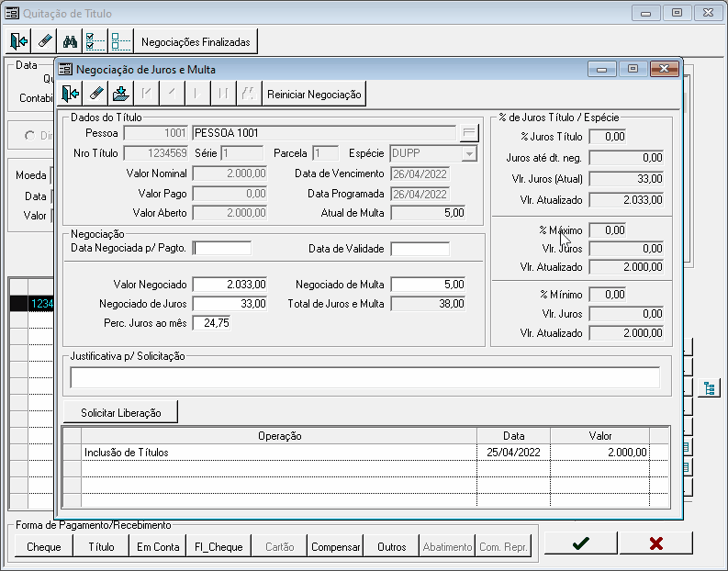This screenshot has width=728, height=571.
Task: Select the partially hidden radio button
Action: pos(29,136)
